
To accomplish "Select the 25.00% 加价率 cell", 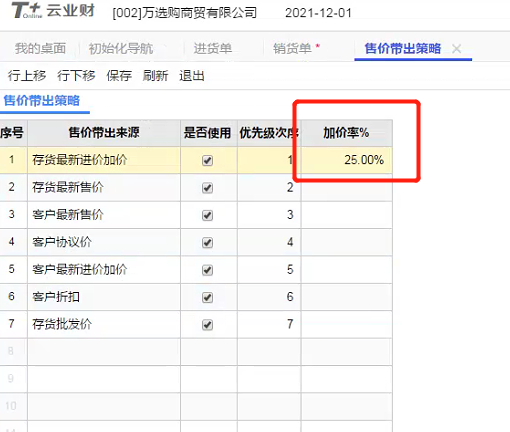I will click(347, 160).
